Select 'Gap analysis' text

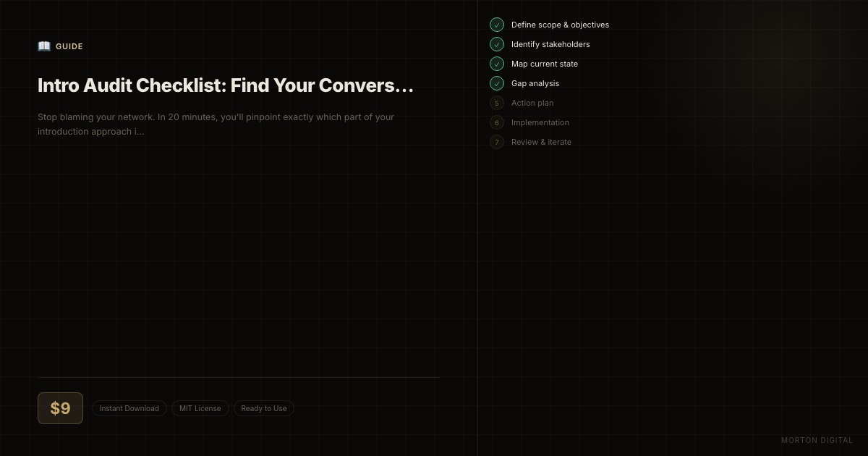pyautogui.click(x=535, y=83)
